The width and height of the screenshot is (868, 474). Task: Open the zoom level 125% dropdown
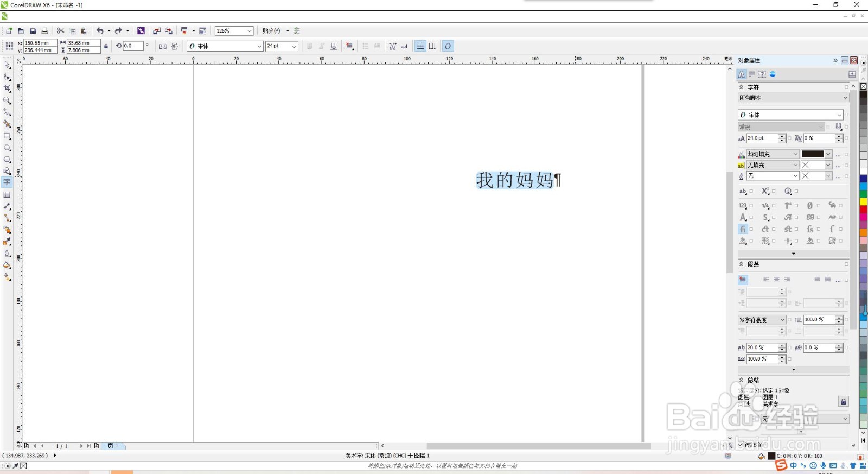(x=250, y=31)
